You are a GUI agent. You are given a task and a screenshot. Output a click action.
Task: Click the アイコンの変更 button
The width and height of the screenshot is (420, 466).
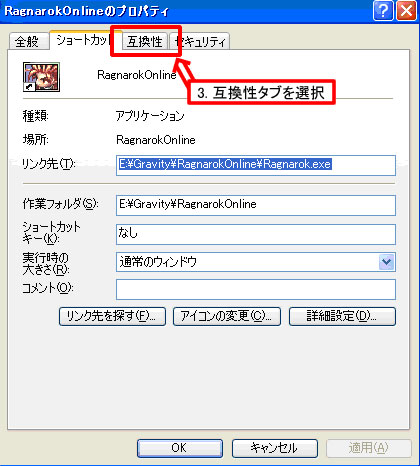coord(227,316)
